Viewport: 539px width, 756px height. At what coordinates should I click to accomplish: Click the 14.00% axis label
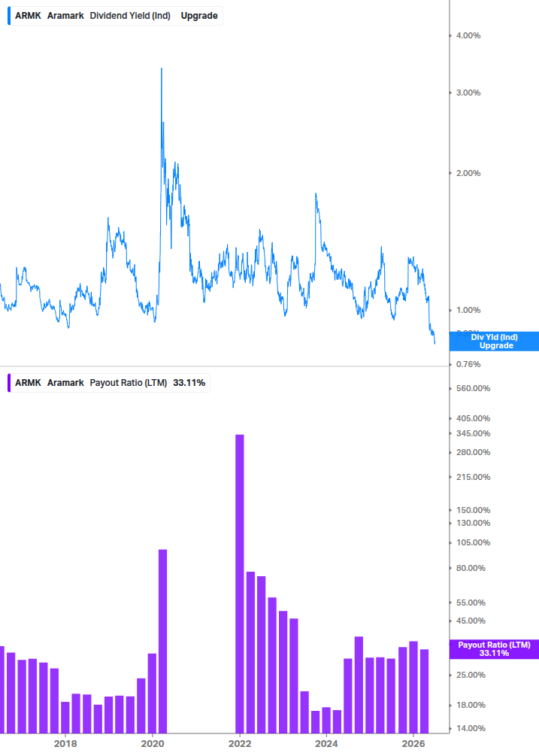click(471, 728)
